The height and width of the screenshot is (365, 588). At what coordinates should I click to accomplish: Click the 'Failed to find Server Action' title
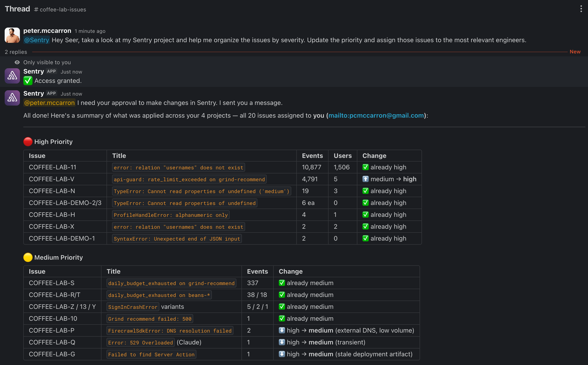151,354
